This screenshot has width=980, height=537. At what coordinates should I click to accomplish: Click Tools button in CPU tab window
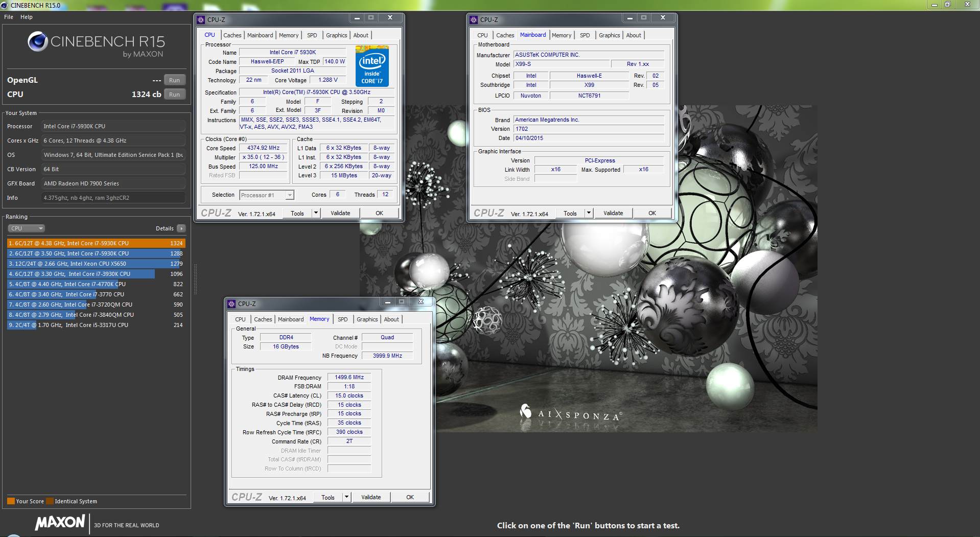click(x=297, y=214)
